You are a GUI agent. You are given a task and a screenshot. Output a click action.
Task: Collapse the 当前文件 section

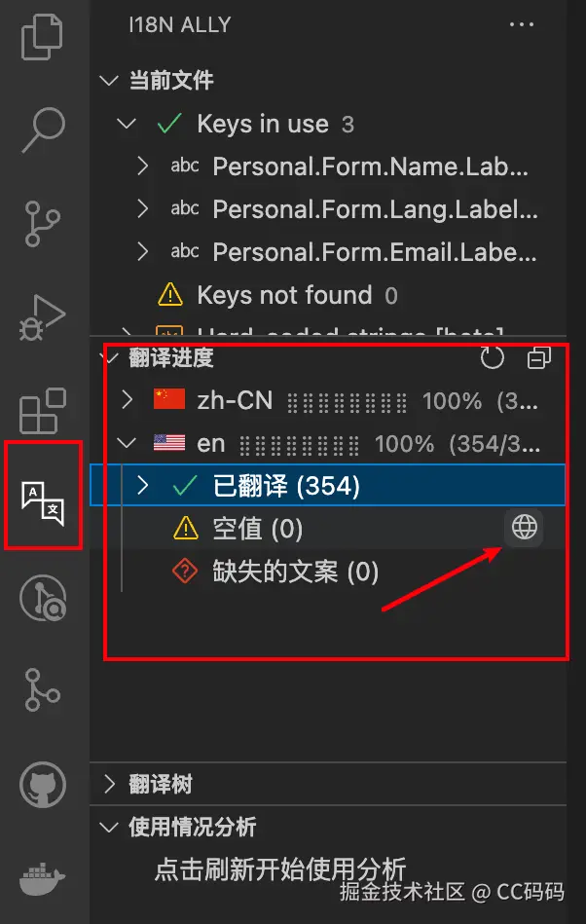[x=110, y=80]
